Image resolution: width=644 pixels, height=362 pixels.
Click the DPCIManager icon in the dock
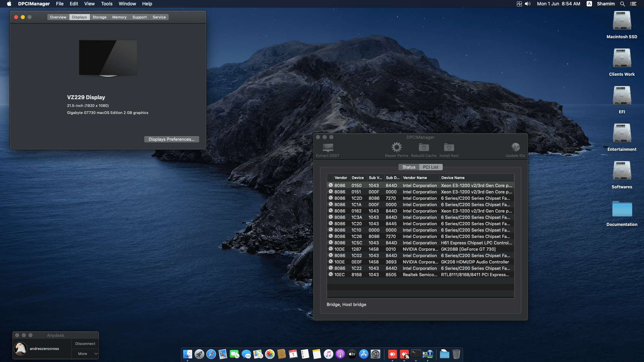pyautogui.click(x=428, y=354)
